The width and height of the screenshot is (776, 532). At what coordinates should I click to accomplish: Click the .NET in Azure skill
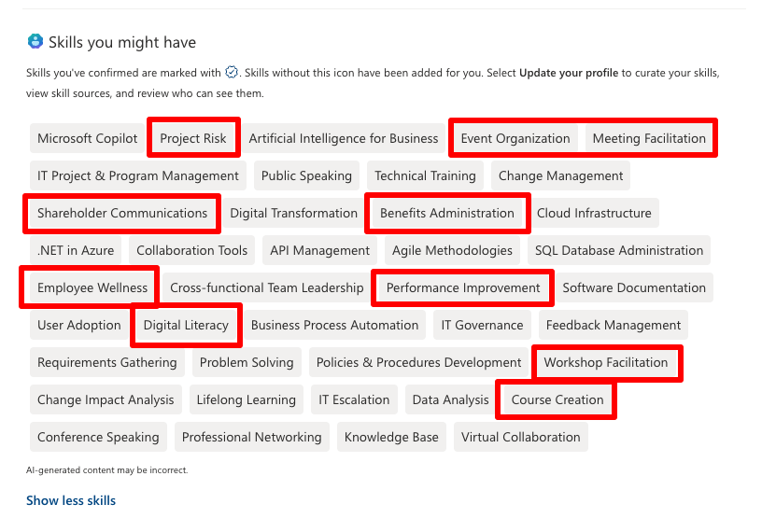[x=76, y=250]
